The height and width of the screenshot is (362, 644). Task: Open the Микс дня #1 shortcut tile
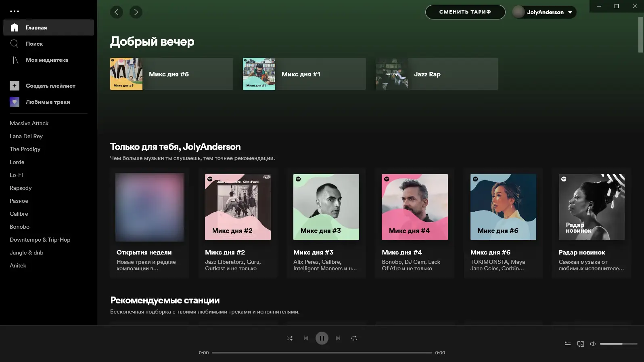pos(304,74)
